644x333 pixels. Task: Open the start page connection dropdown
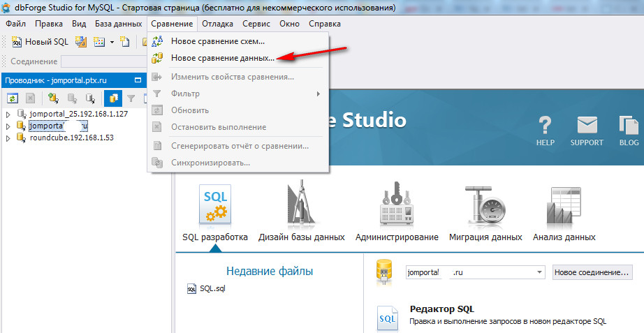[539, 272]
